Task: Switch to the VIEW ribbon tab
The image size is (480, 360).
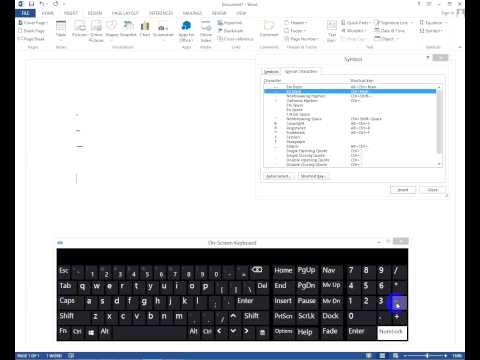Action: point(241,13)
